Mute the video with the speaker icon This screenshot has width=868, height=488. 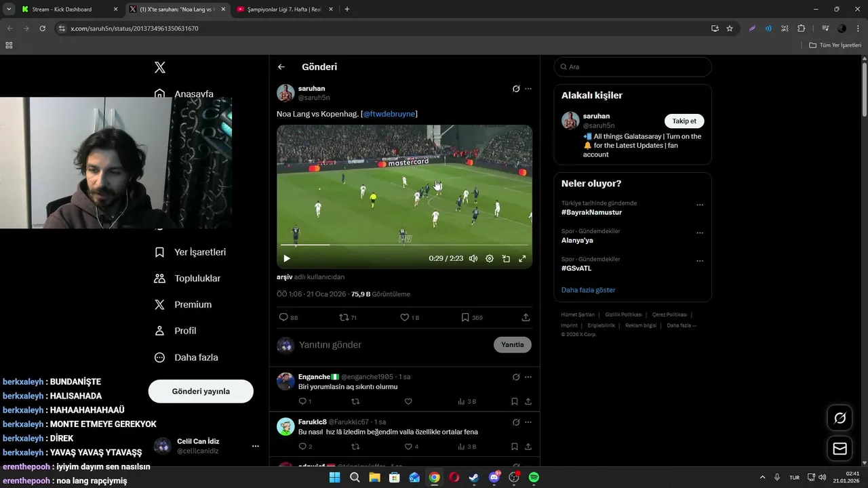click(473, 258)
